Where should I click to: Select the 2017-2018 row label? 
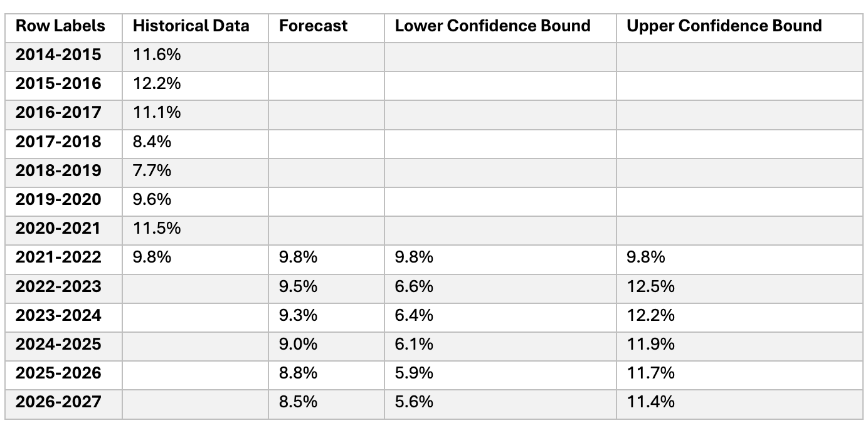click(x=63, y=142)
